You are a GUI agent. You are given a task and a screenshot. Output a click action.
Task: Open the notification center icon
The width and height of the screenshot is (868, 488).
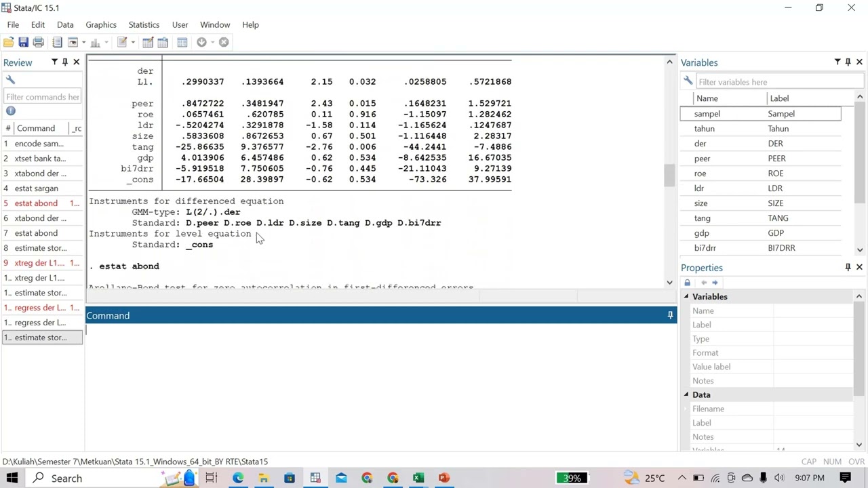846,478
